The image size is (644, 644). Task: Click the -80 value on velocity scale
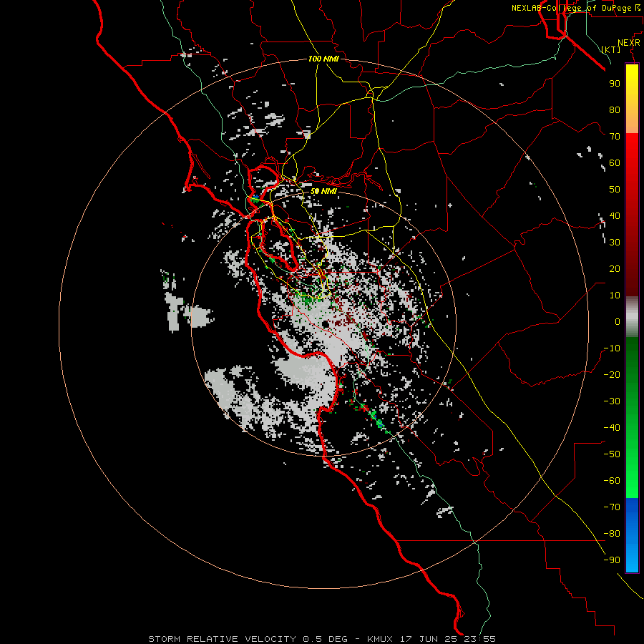612,534
